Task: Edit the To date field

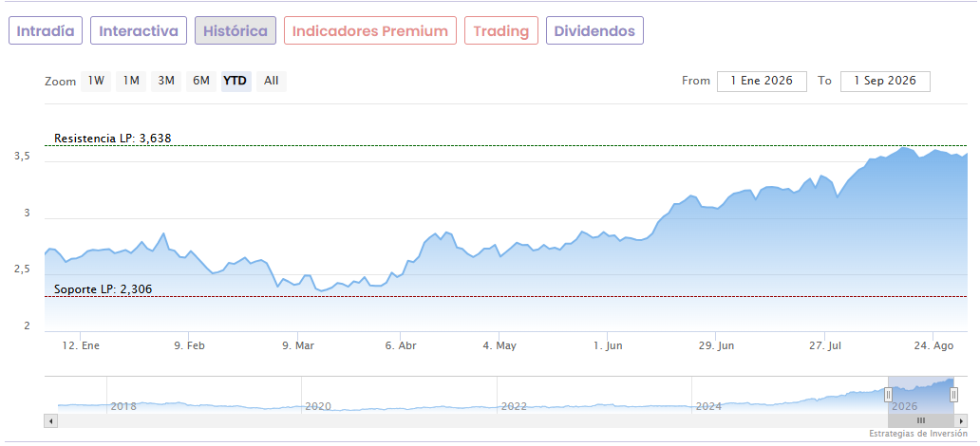Action: (885, 82)
